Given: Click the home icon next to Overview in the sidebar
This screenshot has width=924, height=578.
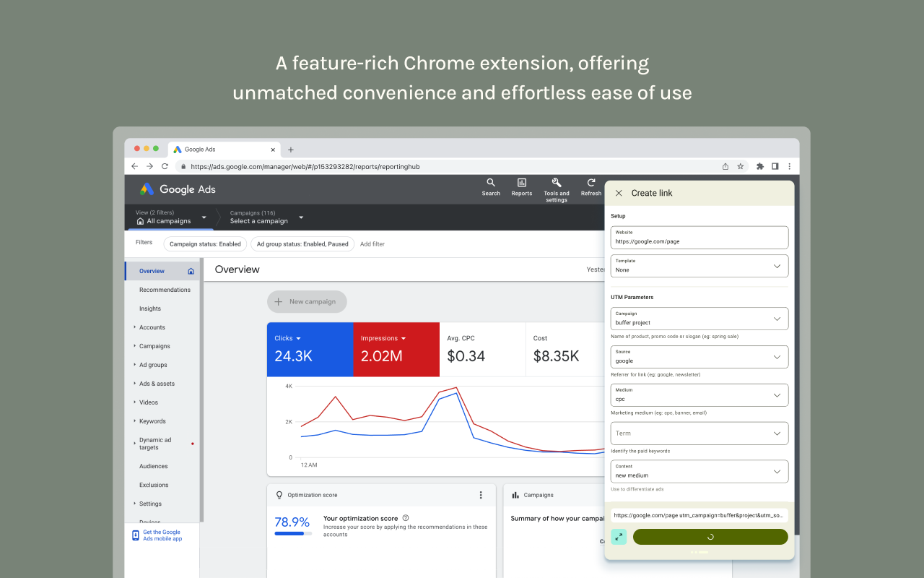Looking at the screenshot, I should click(x=191, y=271).
